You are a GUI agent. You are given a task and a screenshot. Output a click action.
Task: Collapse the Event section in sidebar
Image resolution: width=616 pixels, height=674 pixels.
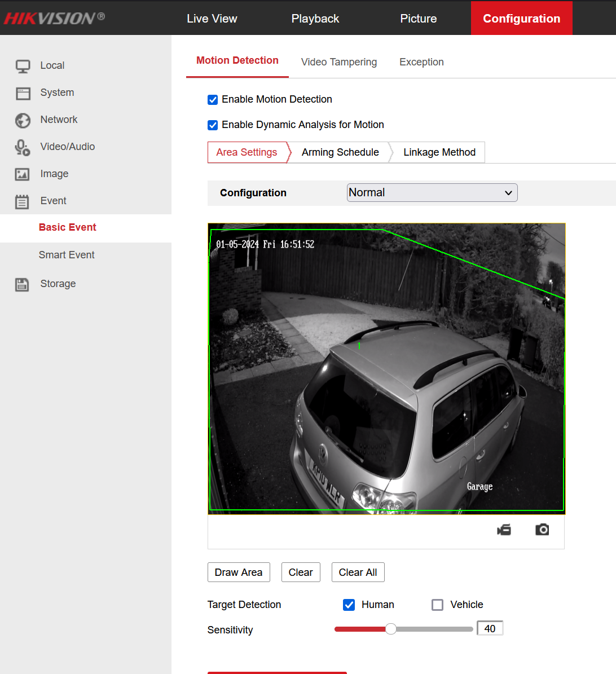(x=53, y=201)
